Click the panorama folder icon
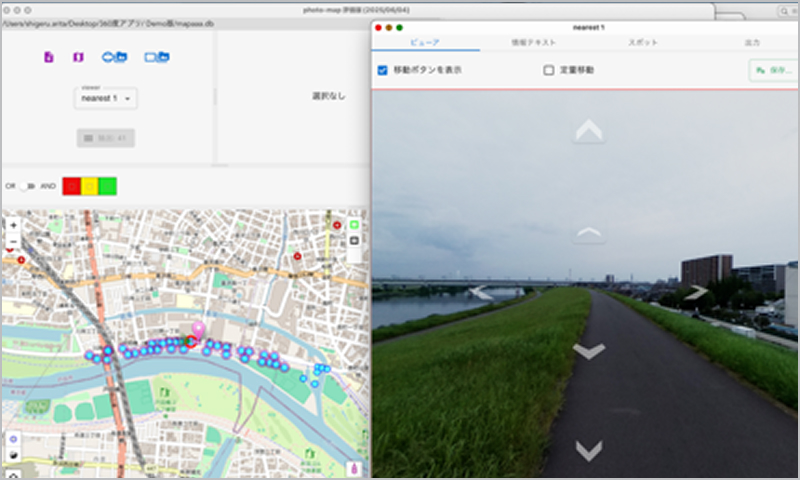 coord(114,57)
